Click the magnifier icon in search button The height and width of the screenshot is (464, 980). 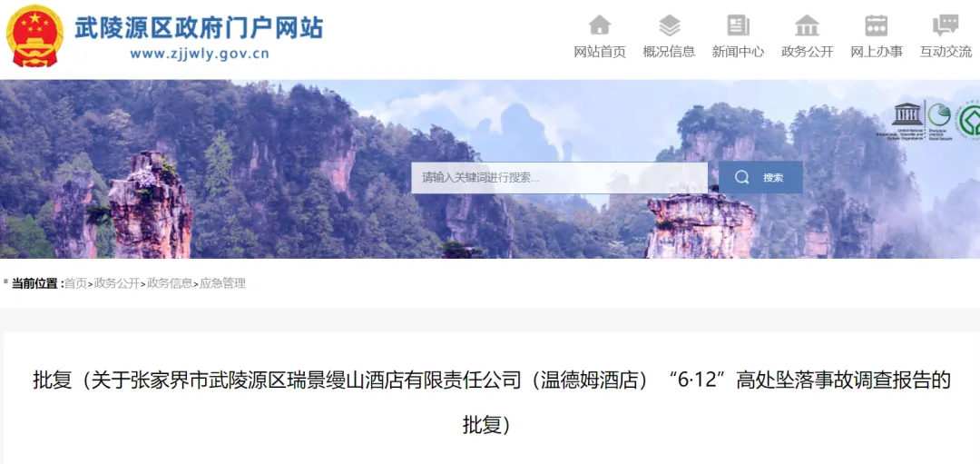pos(742,178)
